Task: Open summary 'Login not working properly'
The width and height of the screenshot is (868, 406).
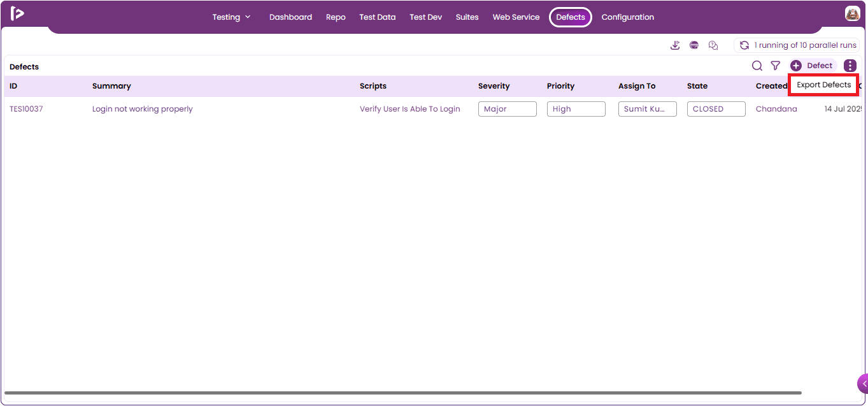Action: coord(143,109)
